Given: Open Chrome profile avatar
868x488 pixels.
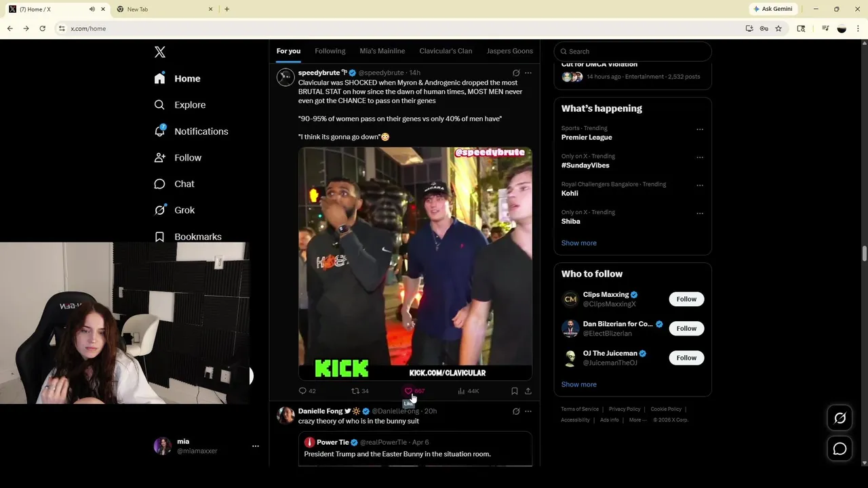Looking at the screenshot, I should (842, 28).
